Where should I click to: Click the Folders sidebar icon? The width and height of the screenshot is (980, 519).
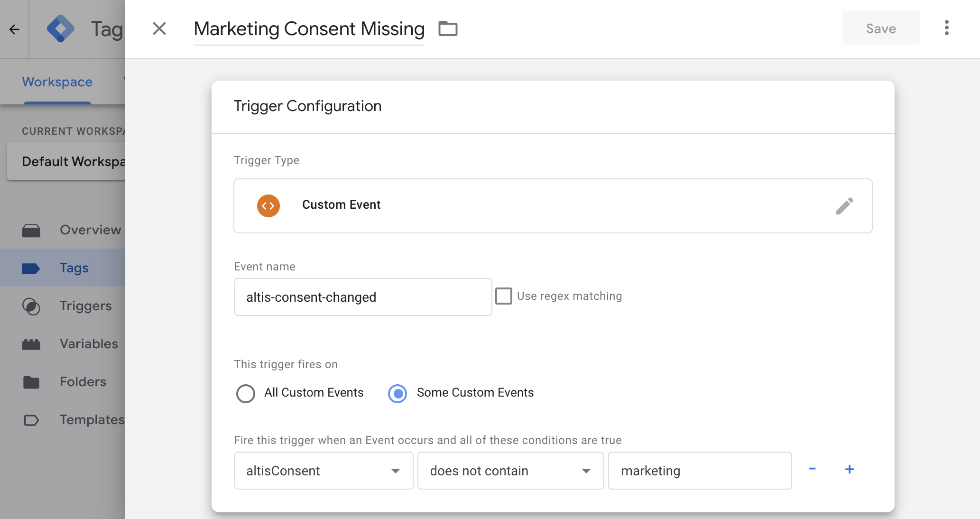[x=31, y=382]
